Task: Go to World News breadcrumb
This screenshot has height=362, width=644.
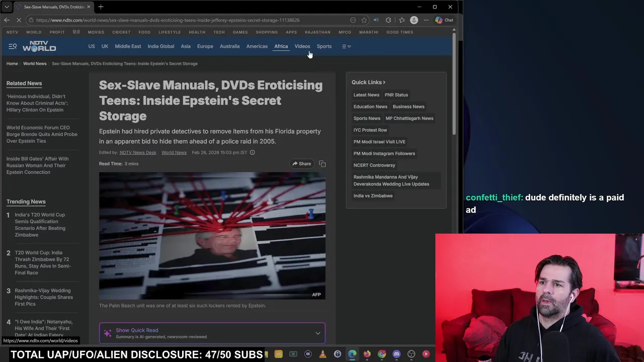Action: [x=35, y=64]
